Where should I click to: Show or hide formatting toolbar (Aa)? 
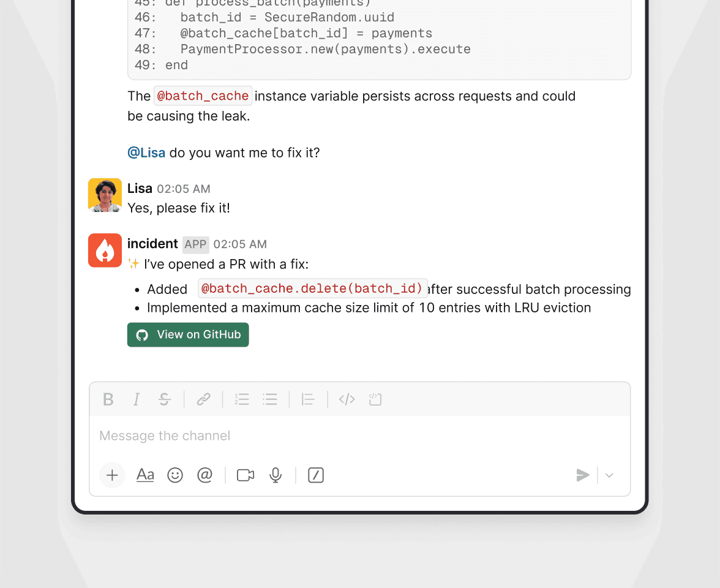point(145,475)
